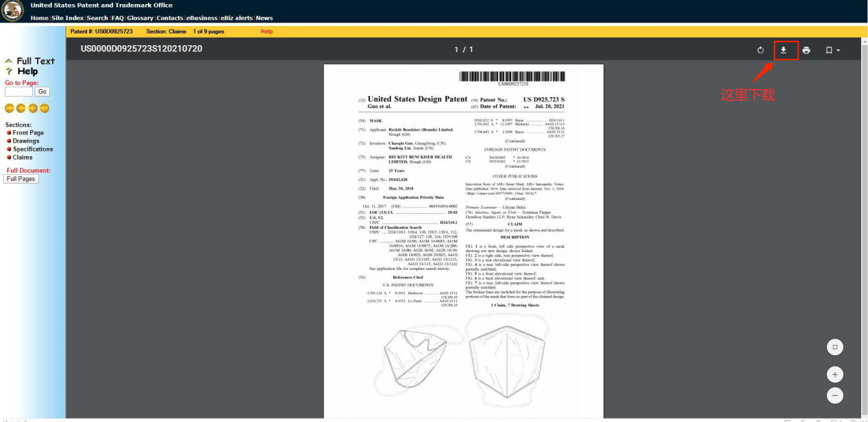Open the Site Index link

(x=68, y=18)
